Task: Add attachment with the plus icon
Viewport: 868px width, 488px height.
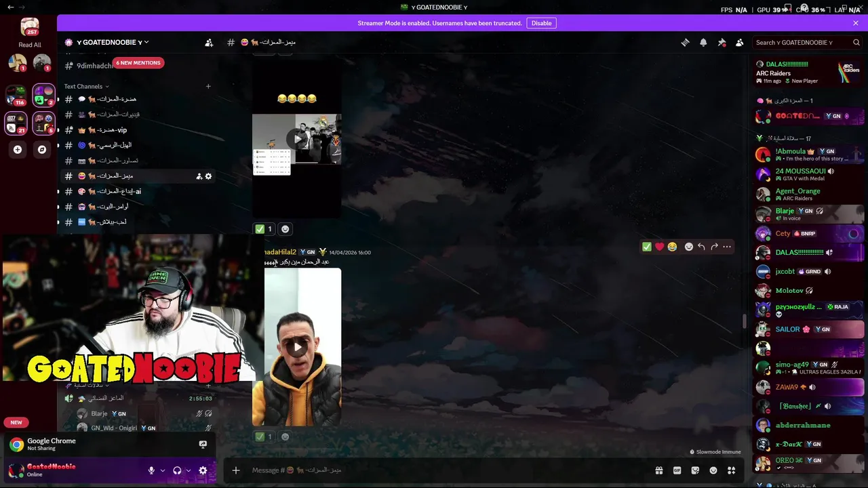Action: tap(236, 470)
